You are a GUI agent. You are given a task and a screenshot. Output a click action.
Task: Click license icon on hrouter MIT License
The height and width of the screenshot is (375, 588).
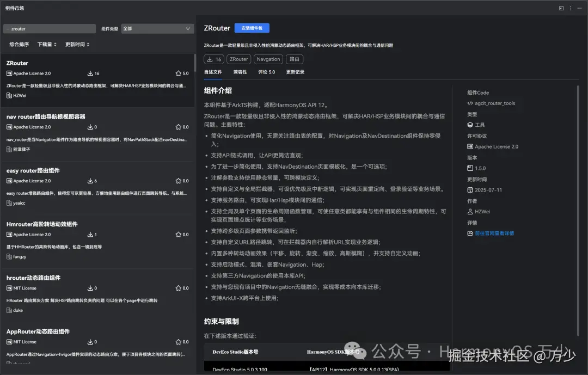click(9, 288)
